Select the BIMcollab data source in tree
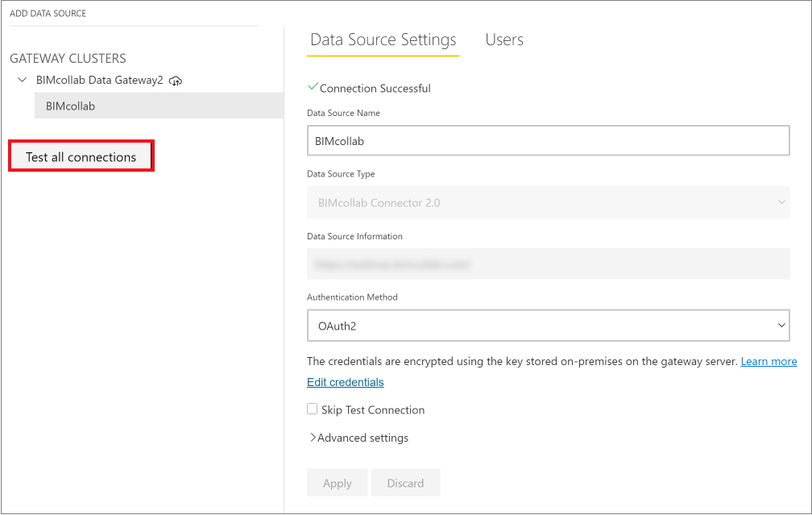This screenshot has width=812, height=515. click(159, 106)
